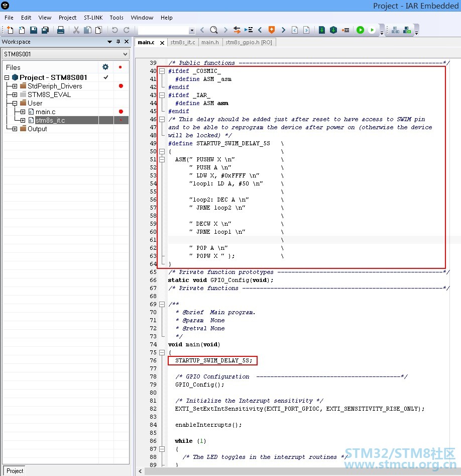
Task: Switch to the main.h editor tab
Action: 210,42
